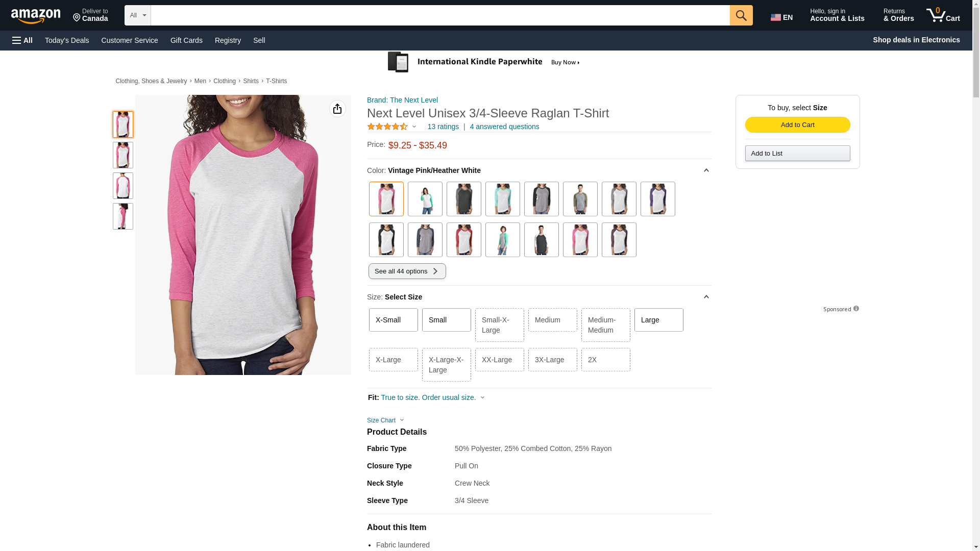Choose the red sleeve color swatch
The height and width of the screenshot is (551, 980).
(x=463, y=240)
